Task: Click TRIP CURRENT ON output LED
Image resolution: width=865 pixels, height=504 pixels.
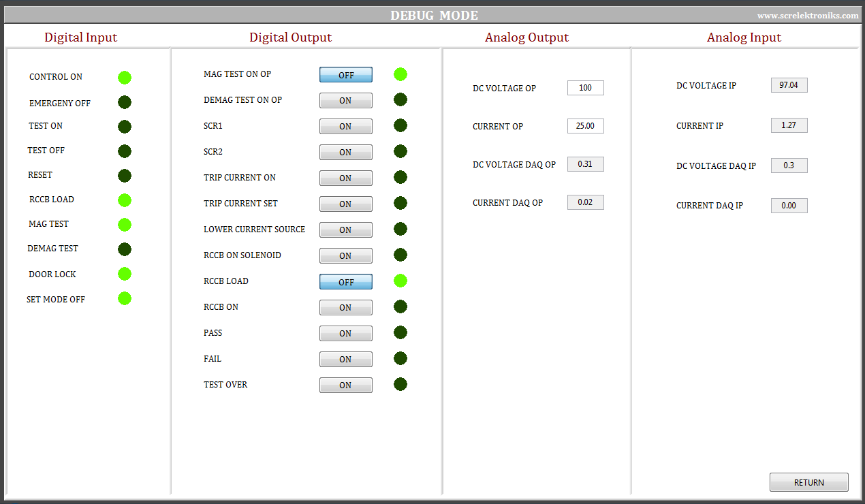Action: point(400,177)
